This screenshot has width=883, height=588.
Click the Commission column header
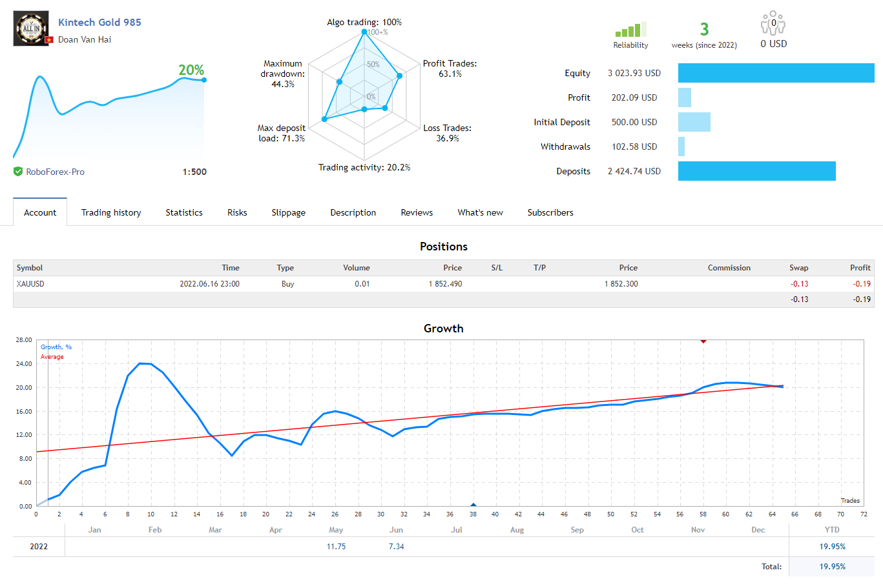click(x=729, y=268)
